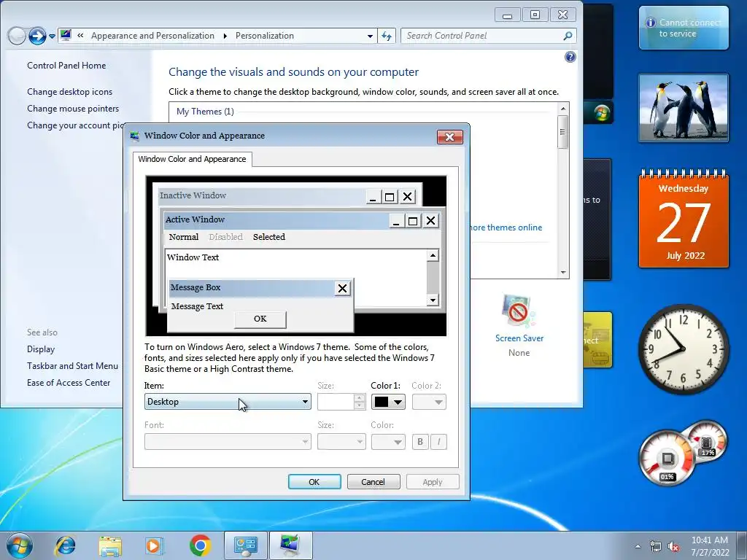Open the Font size dropdown
747x560 pixels.
(x=341, y=441)
